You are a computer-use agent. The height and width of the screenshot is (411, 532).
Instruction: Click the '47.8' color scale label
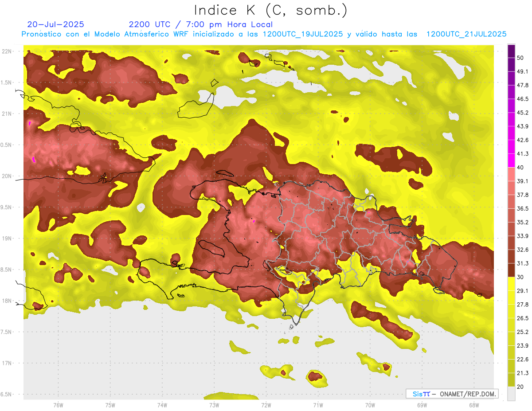[523, 85]
